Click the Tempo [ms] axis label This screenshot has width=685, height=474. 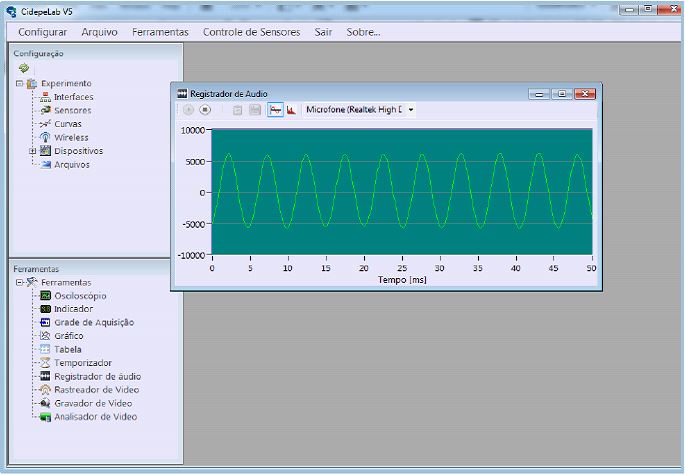coord(402,280)
